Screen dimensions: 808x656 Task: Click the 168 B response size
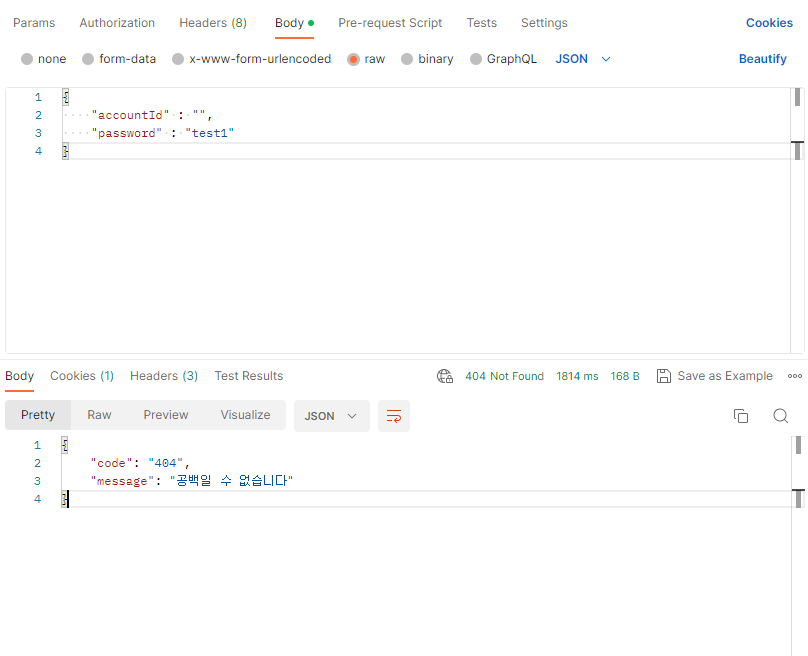click(625, 376)
